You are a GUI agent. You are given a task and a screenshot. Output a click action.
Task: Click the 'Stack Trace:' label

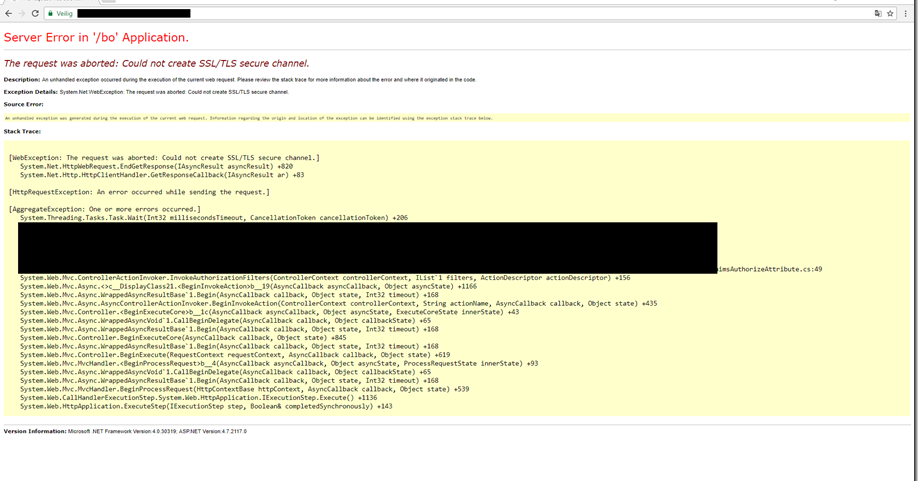coord(22,132)
